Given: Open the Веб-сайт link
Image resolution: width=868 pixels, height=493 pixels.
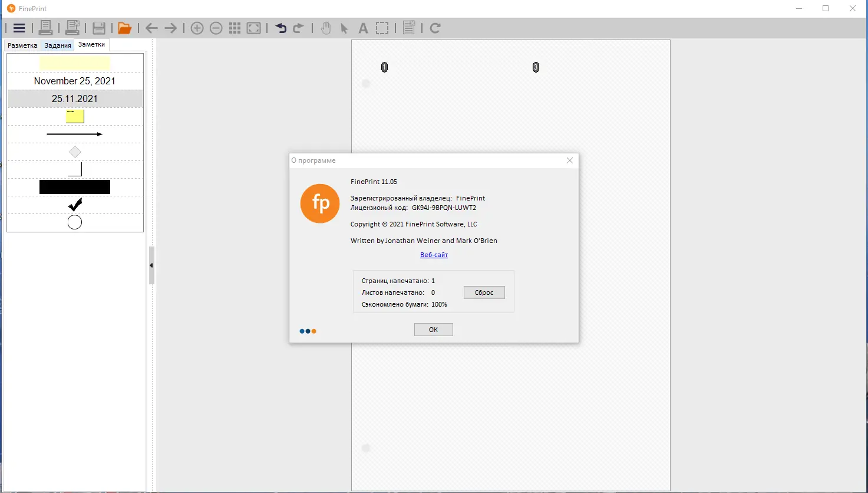Looking at the screenshot, I should [434, 255].
